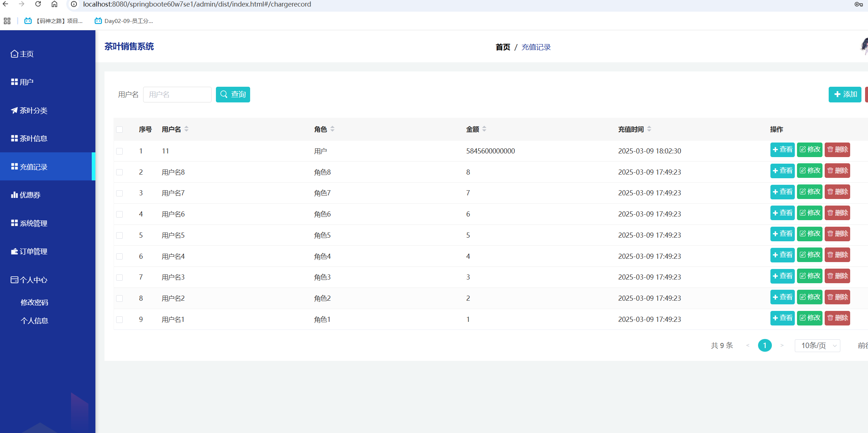
Task: Reload the page with the refresh icon
Action: pyautogui.click(x=38, y=4)
